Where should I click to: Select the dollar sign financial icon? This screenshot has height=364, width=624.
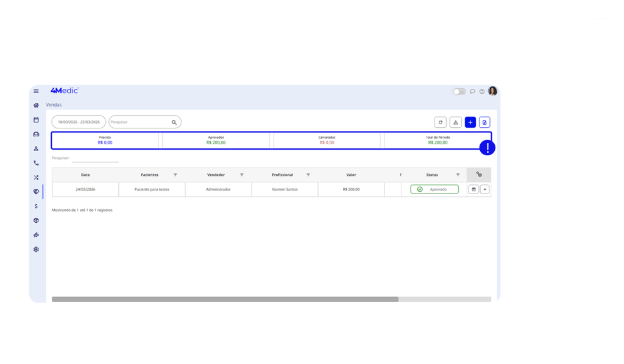coord(36,206)
